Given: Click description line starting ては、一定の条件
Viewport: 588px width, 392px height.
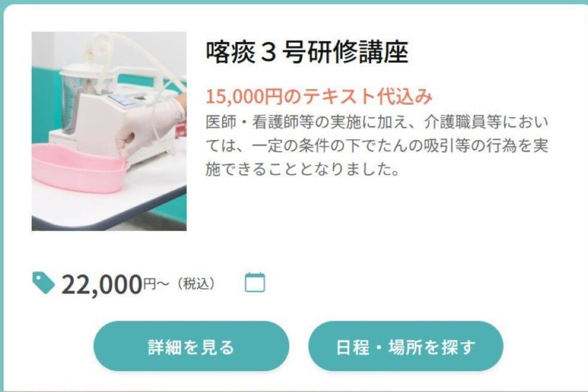Looking at the screenshot, I should click(x=377, y=146).
